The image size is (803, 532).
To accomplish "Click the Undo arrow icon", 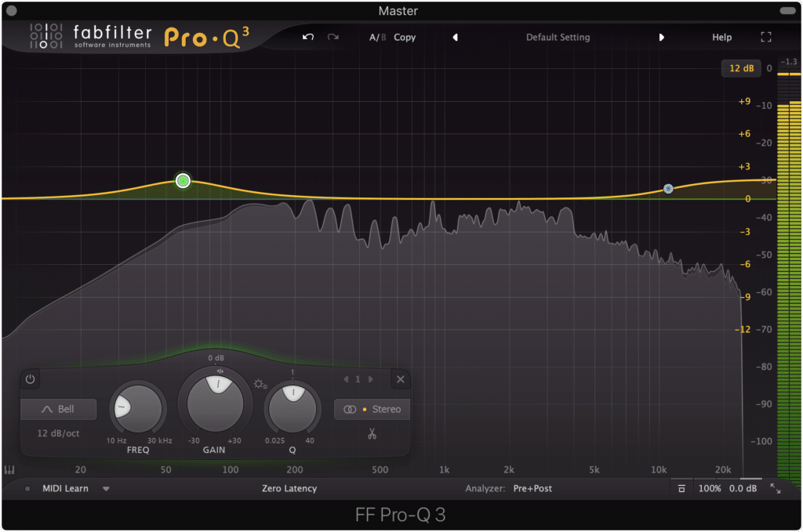I will 307,37.
